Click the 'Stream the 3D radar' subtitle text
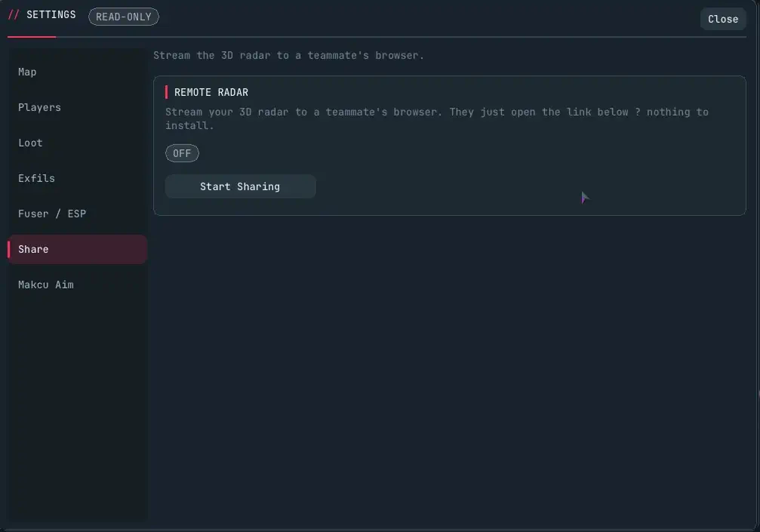 tap(288, 55)
